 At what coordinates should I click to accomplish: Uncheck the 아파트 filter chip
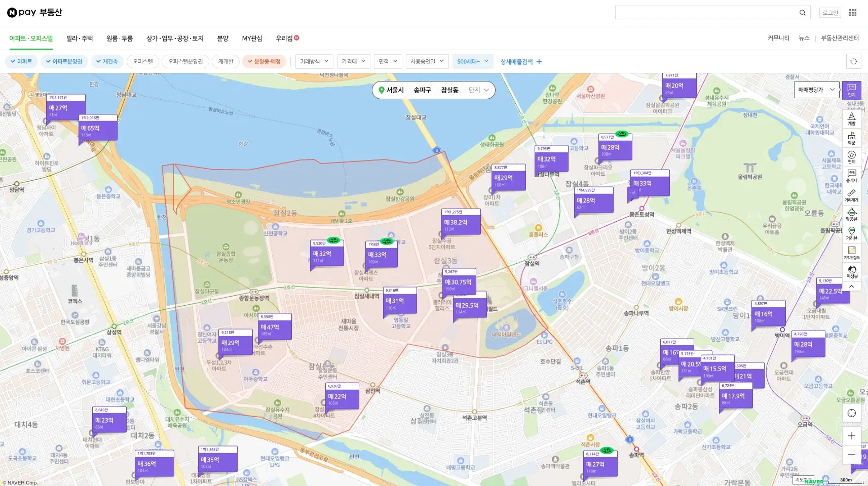click(21, 61)
